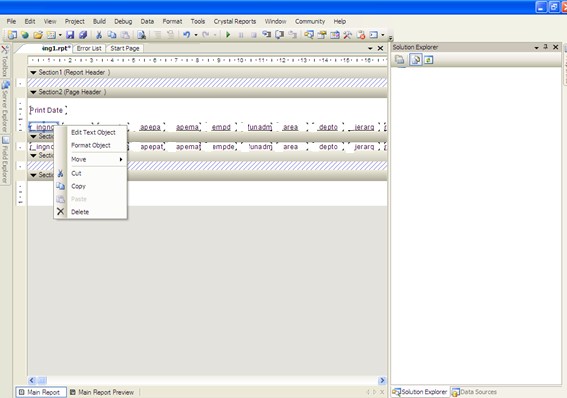
Task: Open the Crystal Reports menu
Action: (x=235, y=21)
